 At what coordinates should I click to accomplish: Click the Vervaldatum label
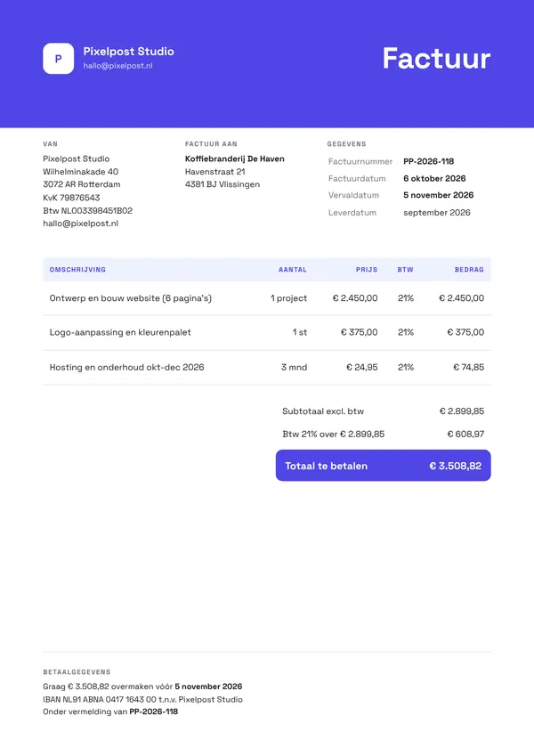[x=353, y=195]
